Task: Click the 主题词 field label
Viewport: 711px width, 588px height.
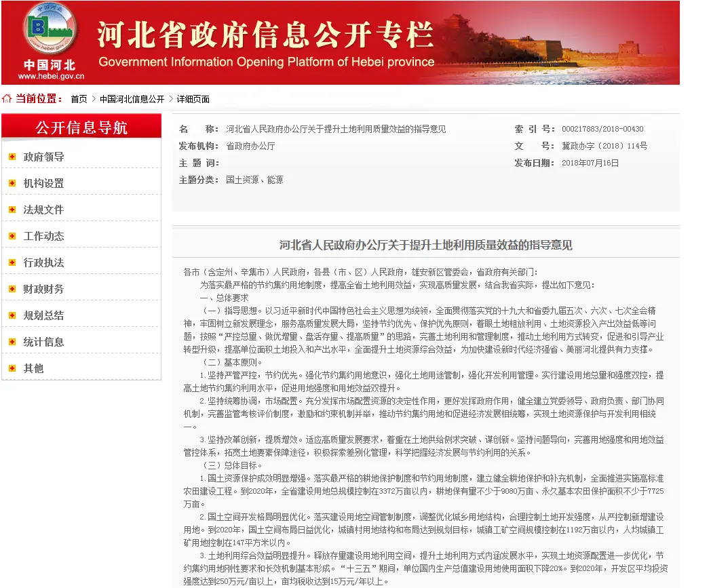Action: pos(199,163)
